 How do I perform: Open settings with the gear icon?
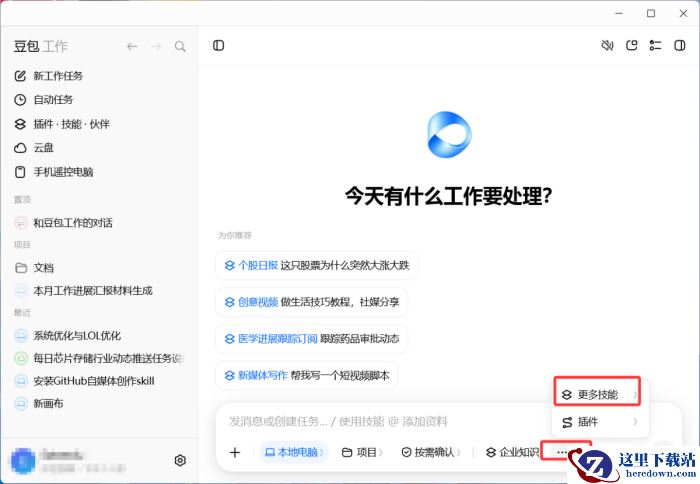pyautogui.click(x=180, y=460)
